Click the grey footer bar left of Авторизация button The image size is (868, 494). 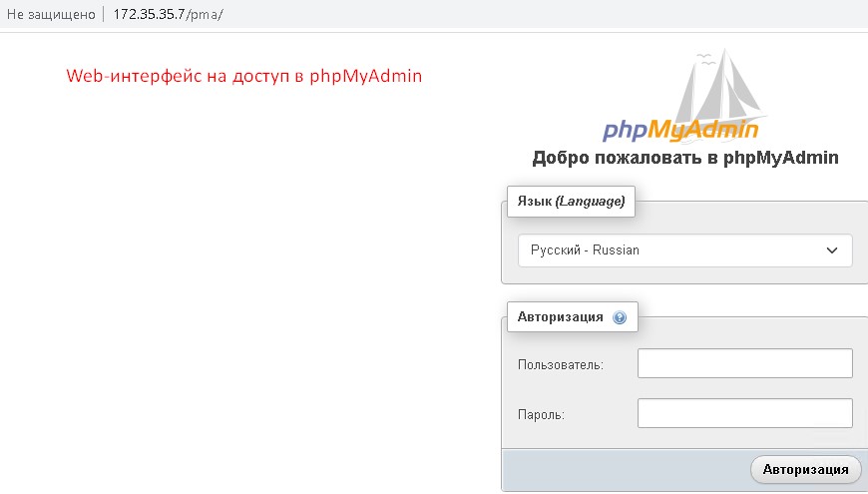tap(619, 469)
